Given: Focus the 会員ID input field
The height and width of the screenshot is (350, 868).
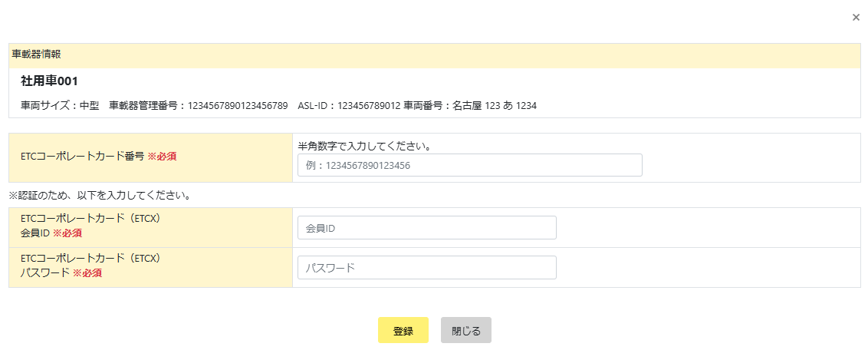Looking at the screenshot, I should click(426, 228).
